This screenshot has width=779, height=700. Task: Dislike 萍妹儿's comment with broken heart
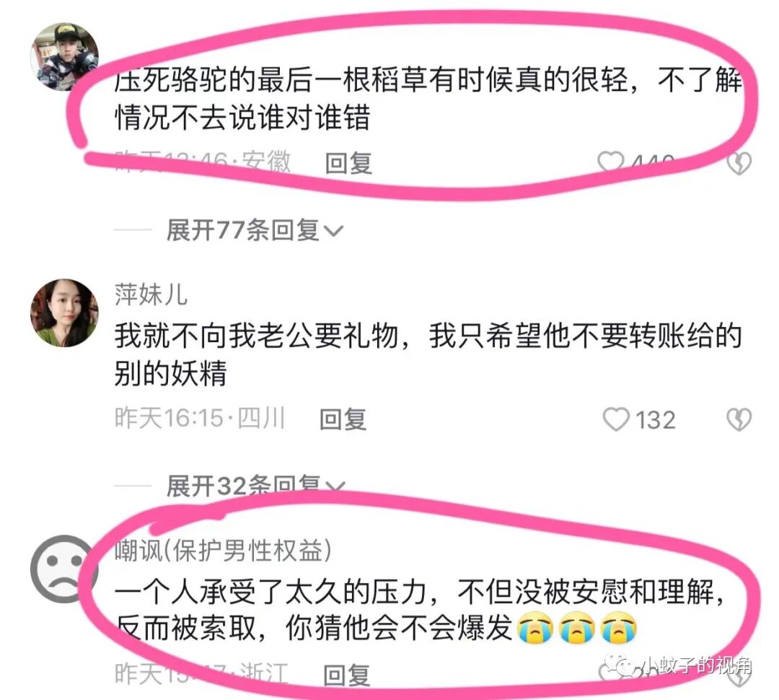click(x=739, y=419)
